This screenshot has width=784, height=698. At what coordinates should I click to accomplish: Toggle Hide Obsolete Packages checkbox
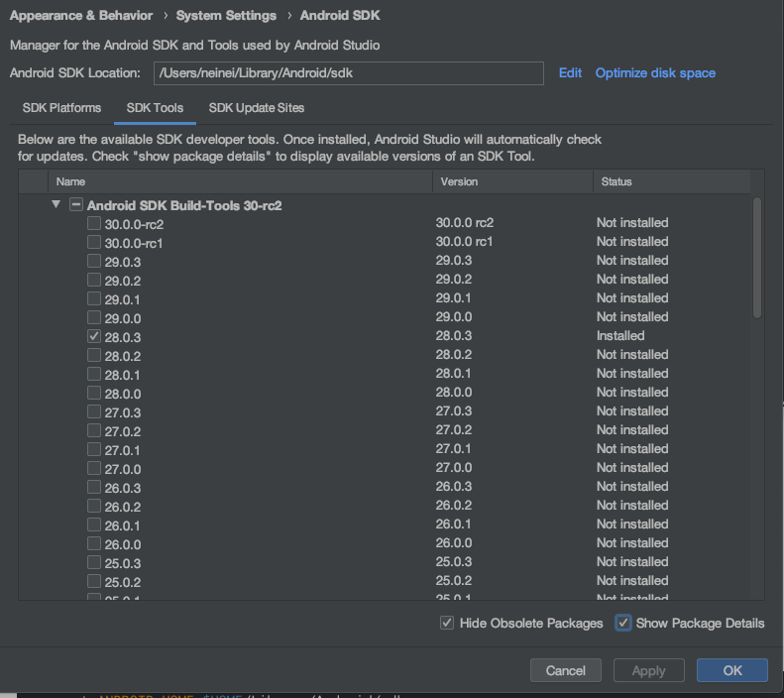447,623
